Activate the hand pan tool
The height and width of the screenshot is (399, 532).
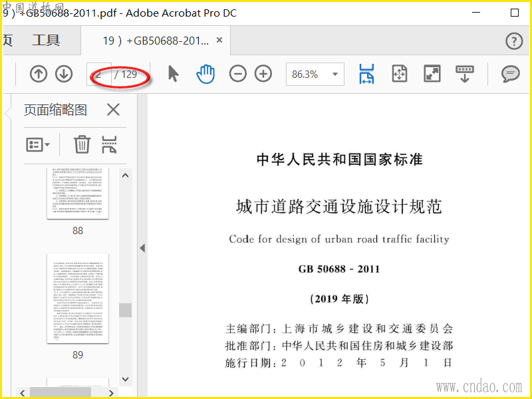pyautogui.click(x=205, y=74)
